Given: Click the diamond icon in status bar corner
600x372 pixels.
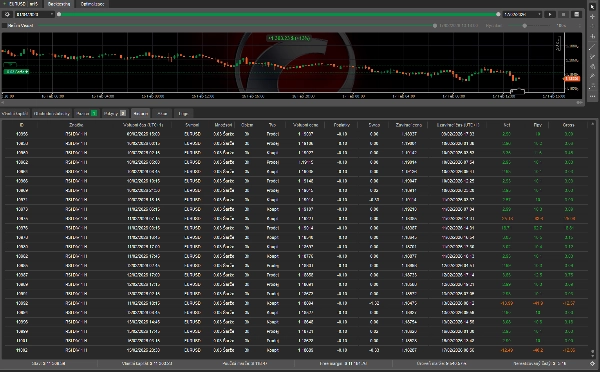Looking at the screenshot, I should tap(592, 363).
